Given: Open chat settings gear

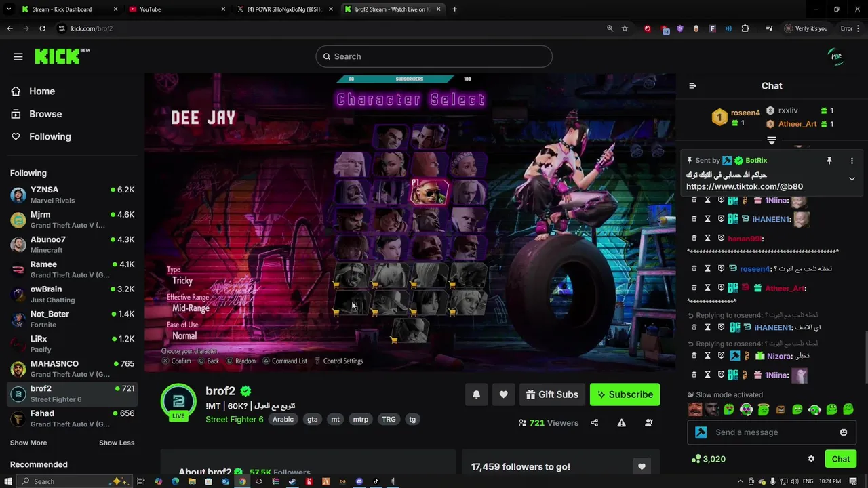Looking at the screenshot, I should (x=811, y=459).
